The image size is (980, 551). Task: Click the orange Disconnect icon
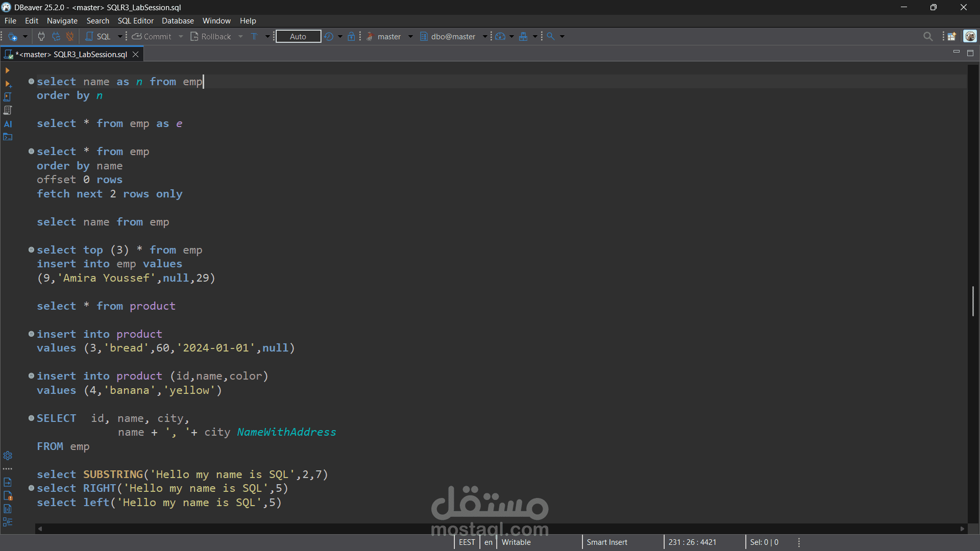70,37
